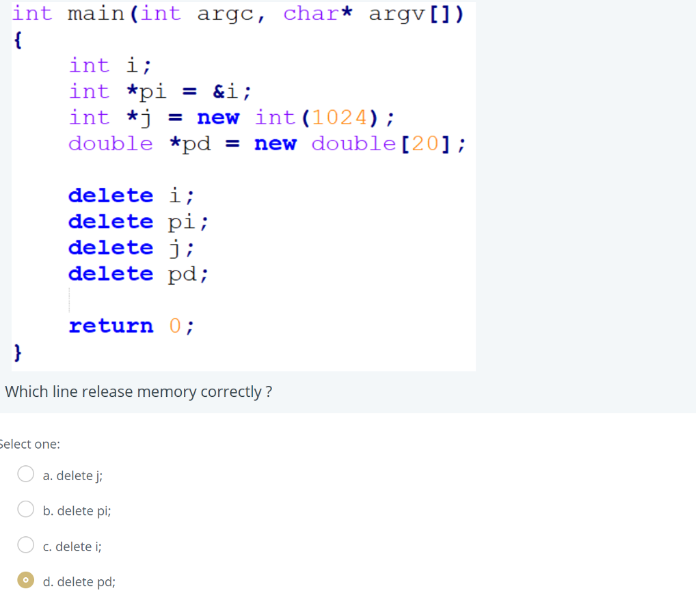Select radio option b. delete pi;

coord(25,509)
